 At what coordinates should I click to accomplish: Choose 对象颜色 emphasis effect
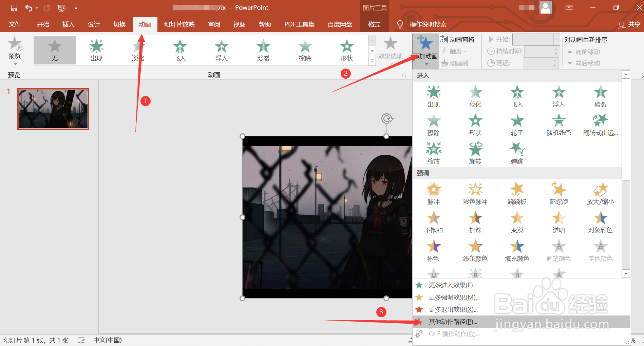click(x=601, y=222)
